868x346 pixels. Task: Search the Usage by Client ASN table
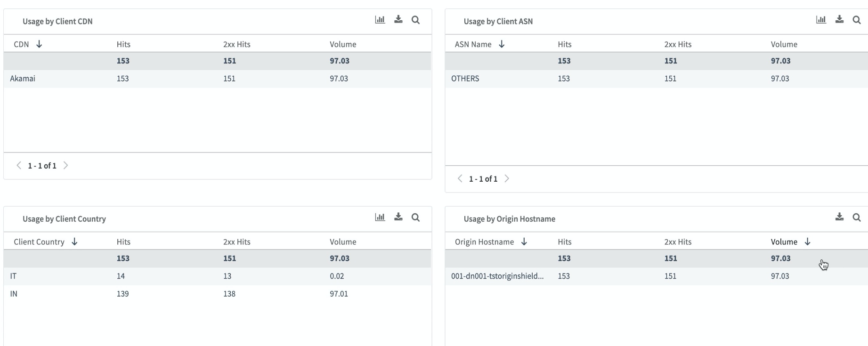tap(857, 20)
